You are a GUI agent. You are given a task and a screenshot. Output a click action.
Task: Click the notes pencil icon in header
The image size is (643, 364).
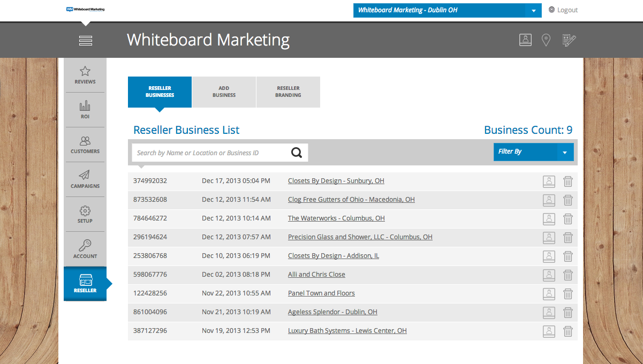(569, 40)
